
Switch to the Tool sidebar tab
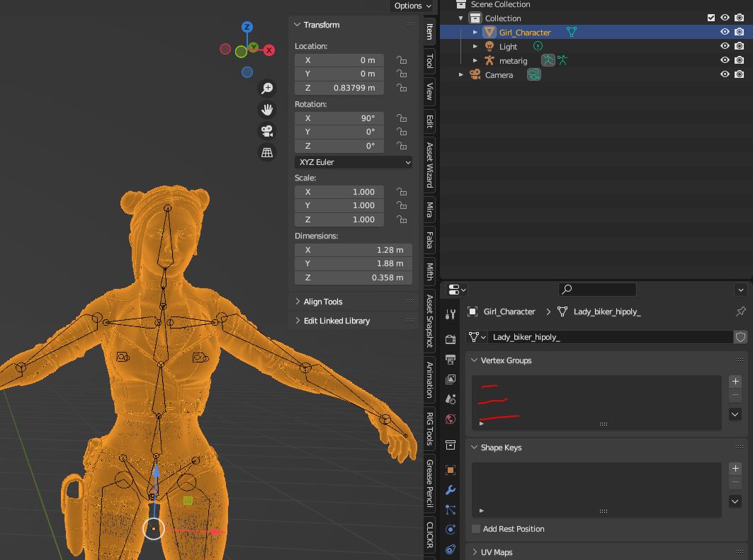pos(429,62)
